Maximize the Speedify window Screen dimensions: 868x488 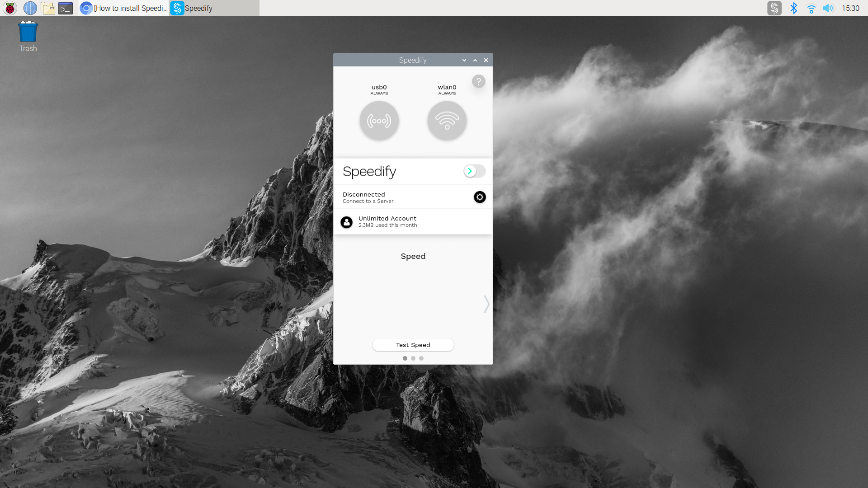click(x=475, y=60)
